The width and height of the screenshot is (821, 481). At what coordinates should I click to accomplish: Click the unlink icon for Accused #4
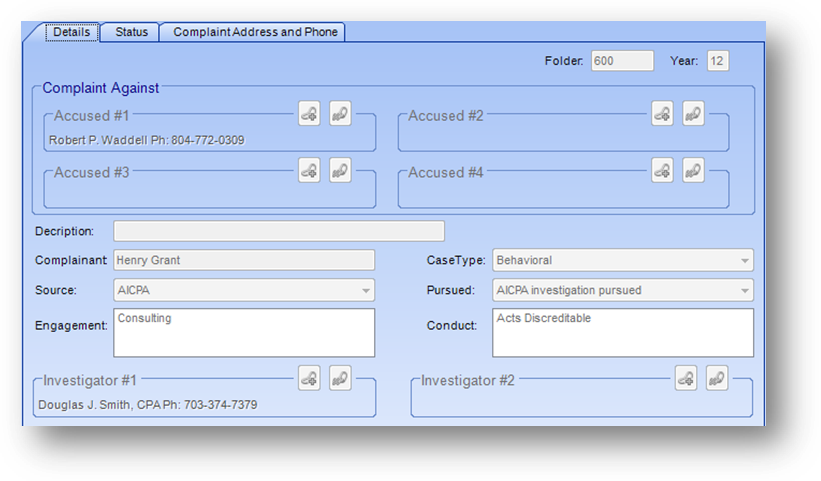pos(693,171)
